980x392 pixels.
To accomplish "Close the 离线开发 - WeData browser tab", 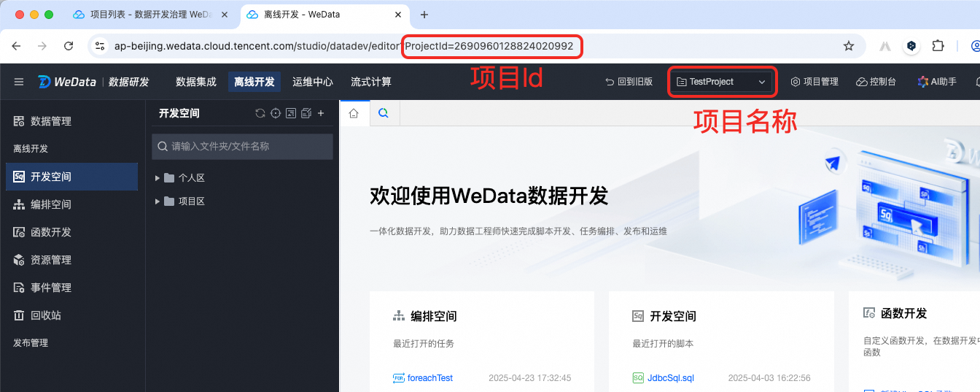I will tap(397, 15).
